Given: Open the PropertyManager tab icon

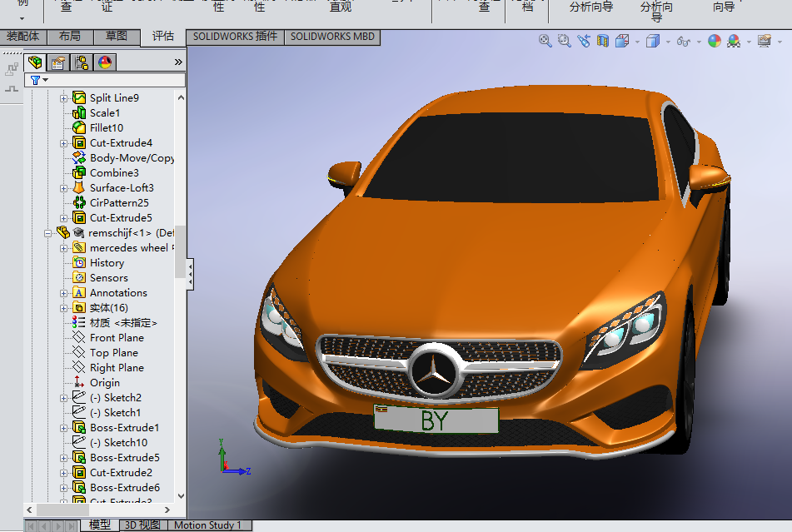Looking at the screenshot, I should (x=58, y=62).
